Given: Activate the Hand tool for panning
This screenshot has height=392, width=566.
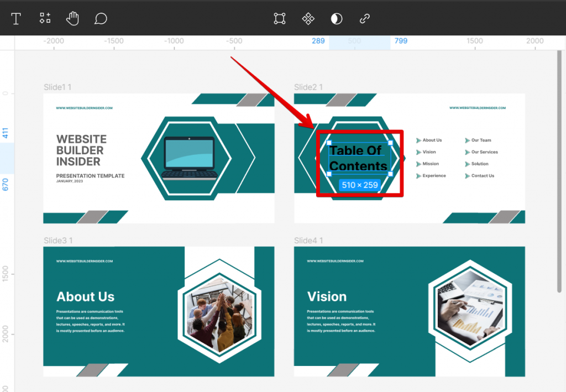Looking at the screenshot, I should 74,18.
